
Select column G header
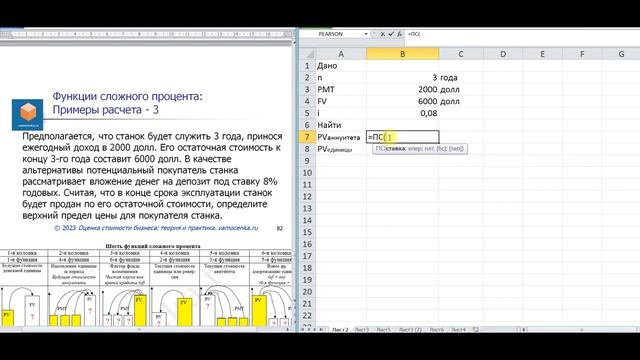point(621,54)
